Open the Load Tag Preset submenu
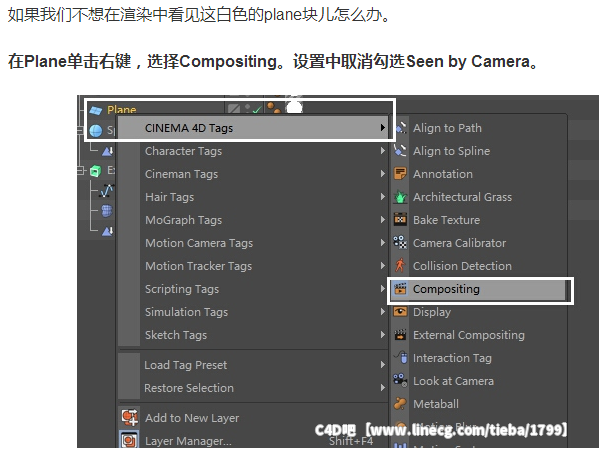The width and height of the screenshot is (601, 449). point(253,365)
